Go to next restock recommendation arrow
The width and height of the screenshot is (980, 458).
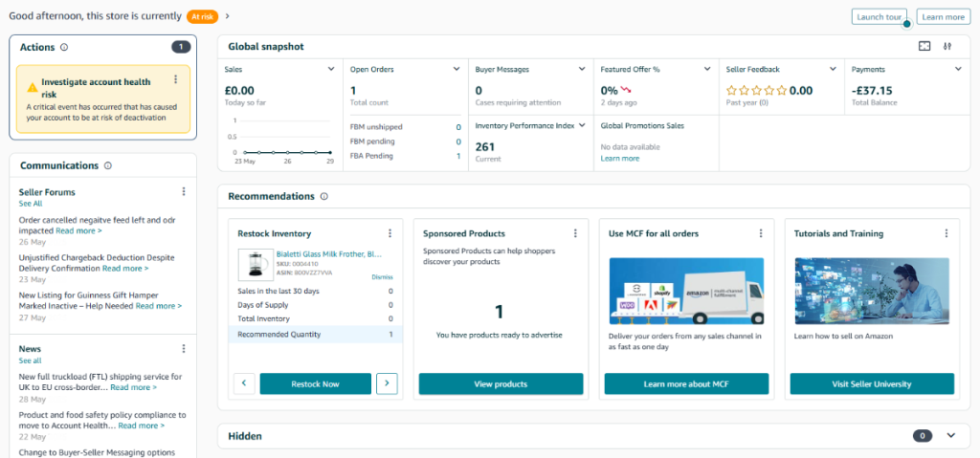(387, 383)
